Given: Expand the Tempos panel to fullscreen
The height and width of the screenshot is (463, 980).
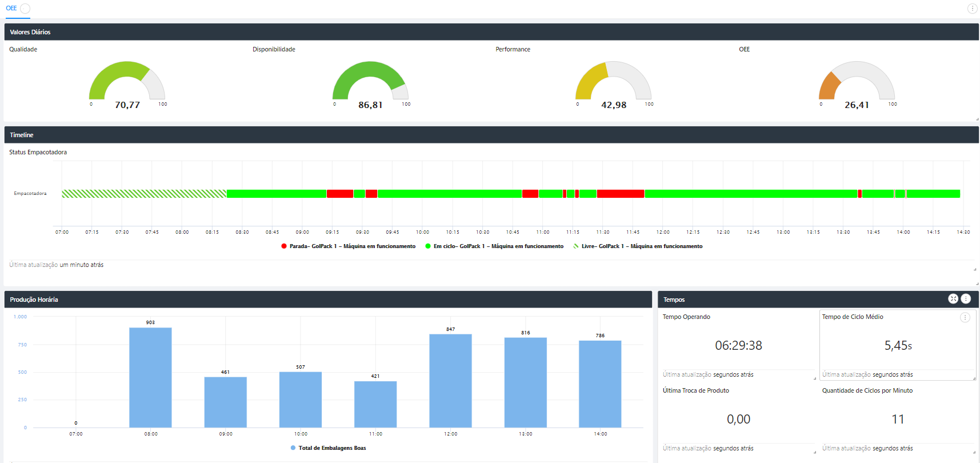Looking at the screenshot, I should click(x=953, y=299).
